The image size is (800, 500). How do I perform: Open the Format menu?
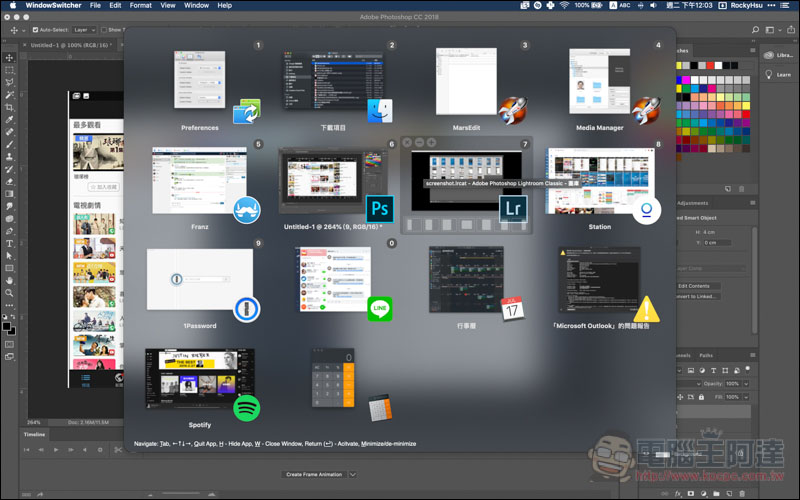click(x=141, y=5)
